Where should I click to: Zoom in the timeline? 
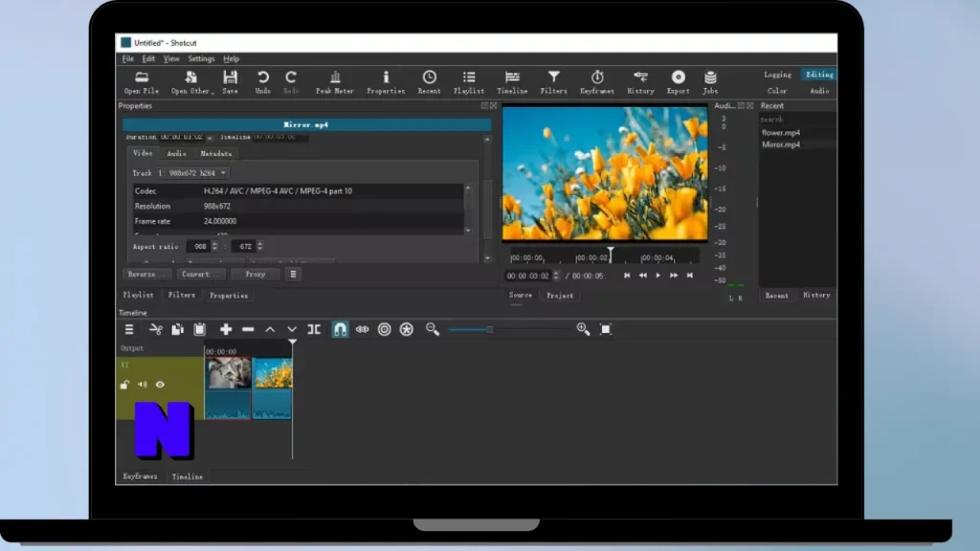pos(583,329)
